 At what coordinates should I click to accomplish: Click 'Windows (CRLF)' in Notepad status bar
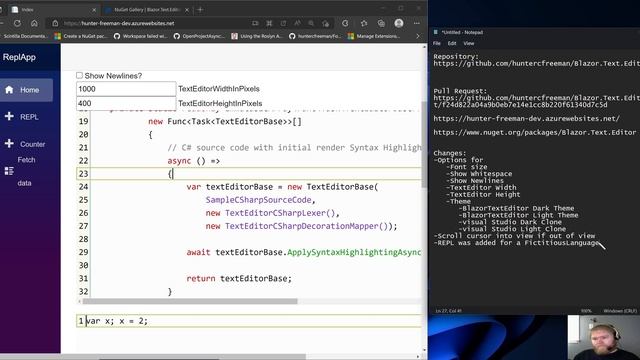point(620,311)
